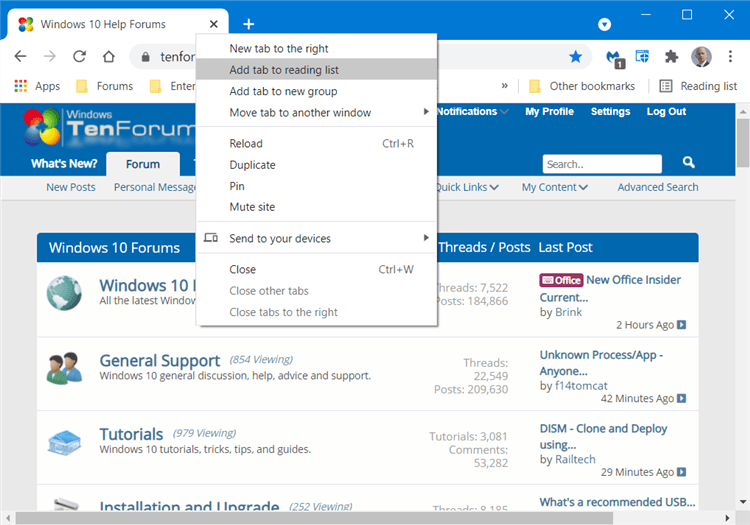Choose Pin in the tab menu
The width and height of the screenshot is (750, 525).
point(317,186)
